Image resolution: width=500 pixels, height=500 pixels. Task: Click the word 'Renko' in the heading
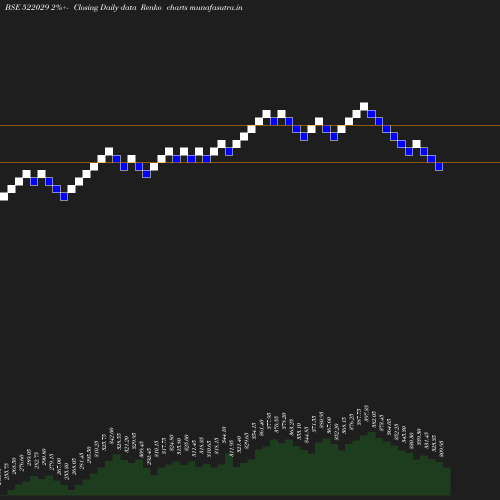coord(151,8)
